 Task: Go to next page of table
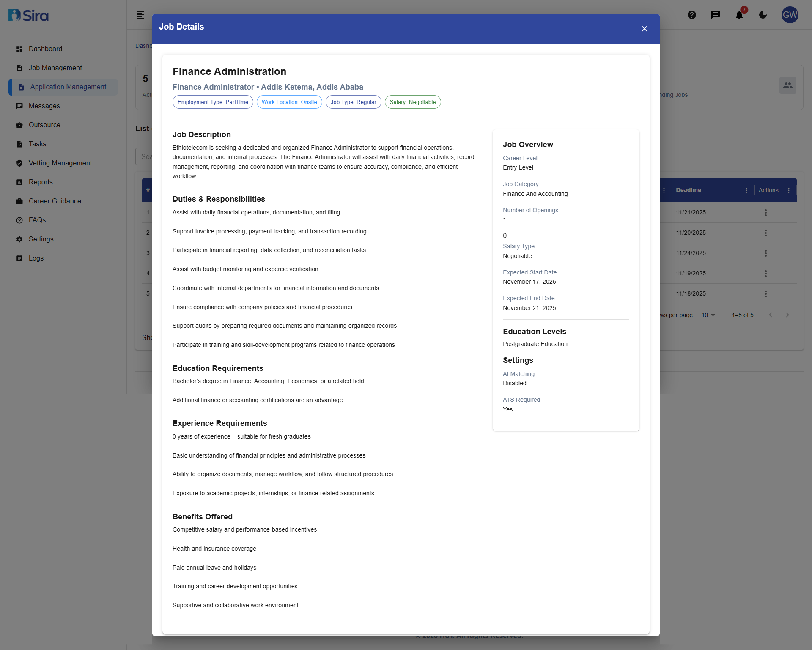pos(787,315)
